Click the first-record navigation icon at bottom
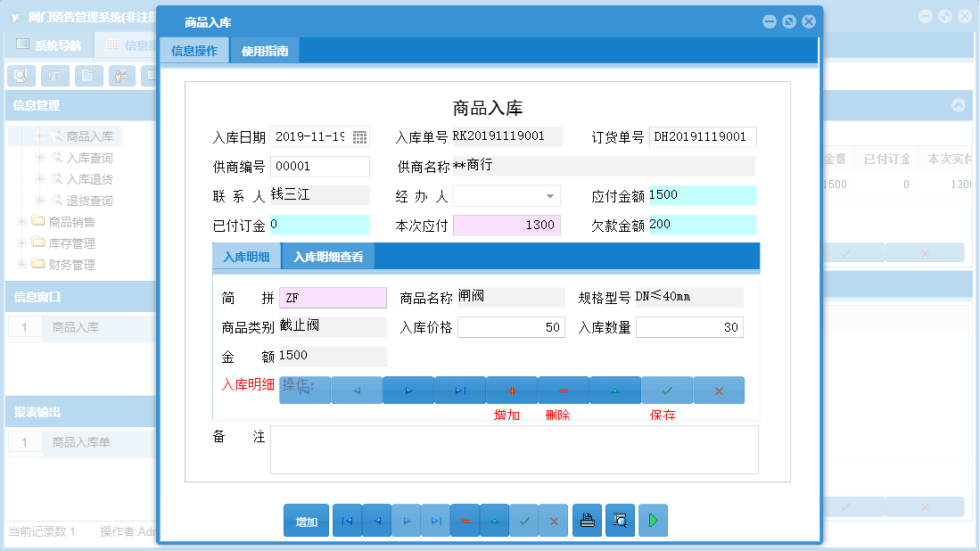 coord(347,520)
